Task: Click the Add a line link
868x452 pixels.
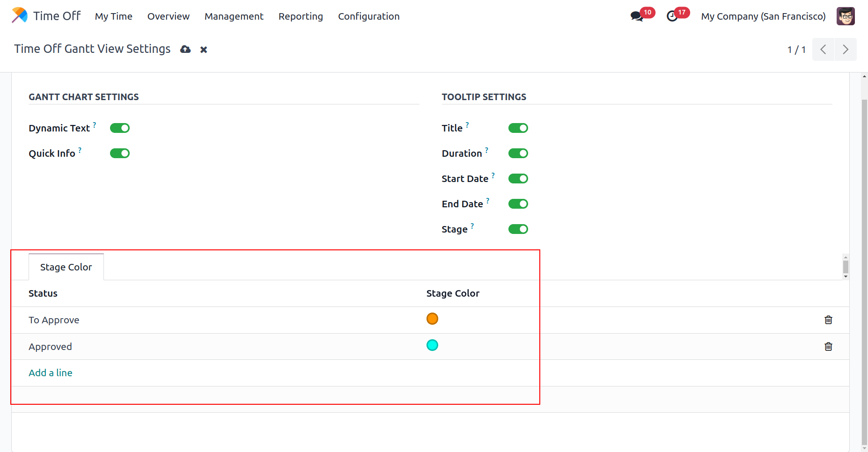Action: (51, 373)
